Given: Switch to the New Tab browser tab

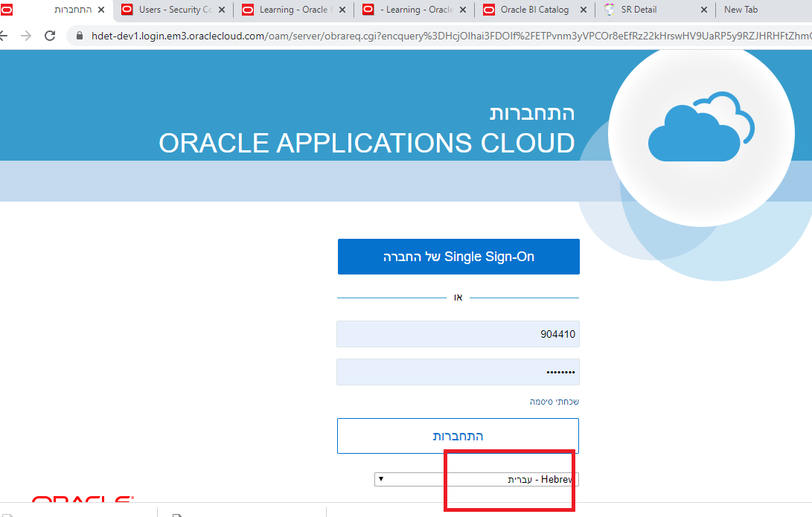Looking at the screenshot, I should 741,10.
